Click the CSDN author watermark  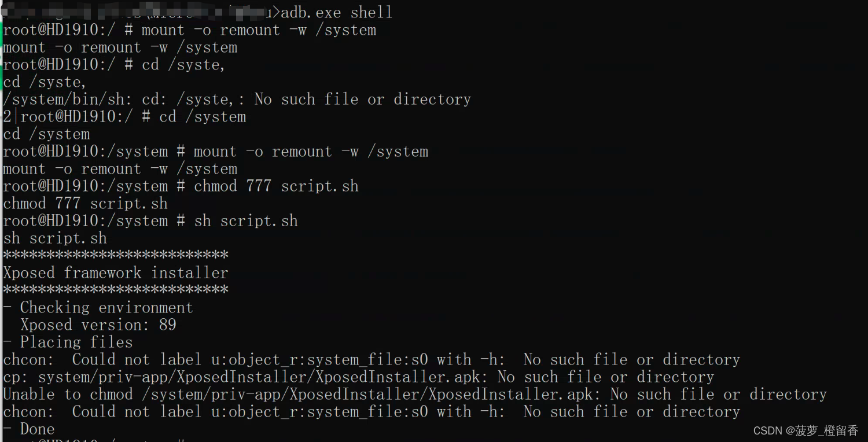[x=806, y=430]
